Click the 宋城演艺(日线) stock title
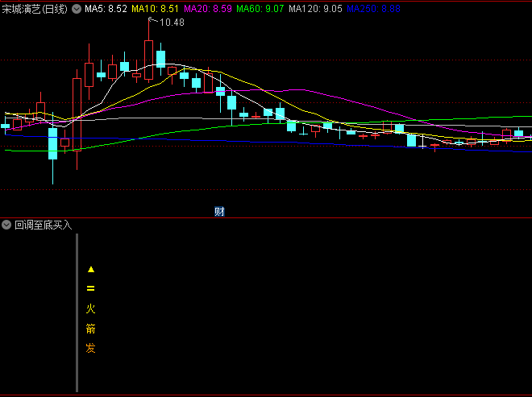This screenshot has width=532, height=397. click(35, 8)
